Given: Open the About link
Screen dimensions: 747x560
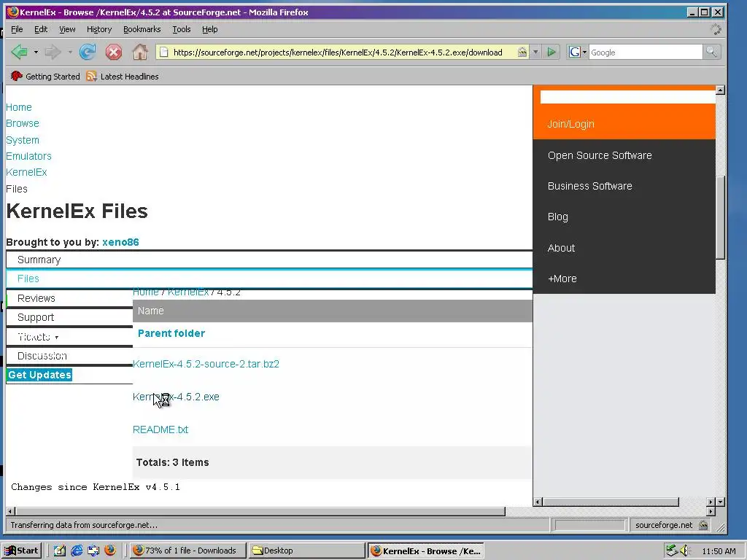Looking at the screenshot, I should 561,248.
